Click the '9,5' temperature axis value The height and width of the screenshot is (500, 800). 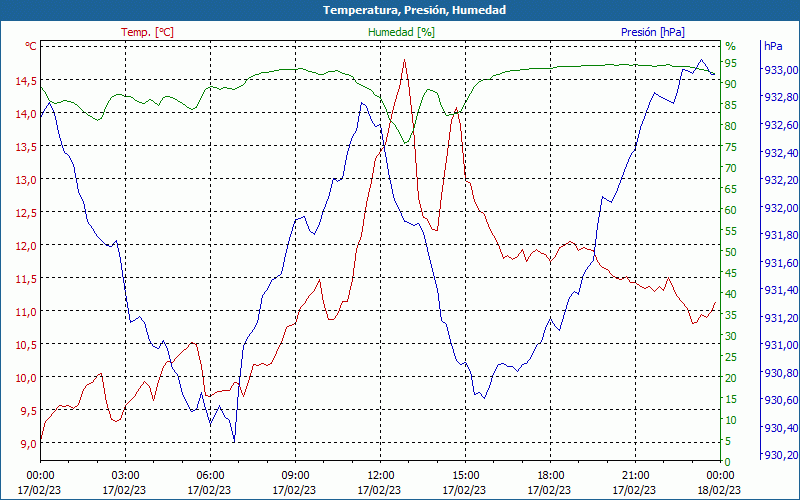(x=28, y=411)
